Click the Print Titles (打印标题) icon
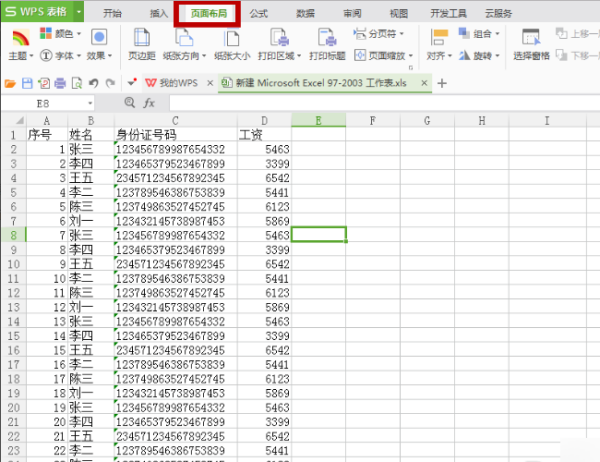The width and height of the screenshot is (600, 462). click(327, 39)
